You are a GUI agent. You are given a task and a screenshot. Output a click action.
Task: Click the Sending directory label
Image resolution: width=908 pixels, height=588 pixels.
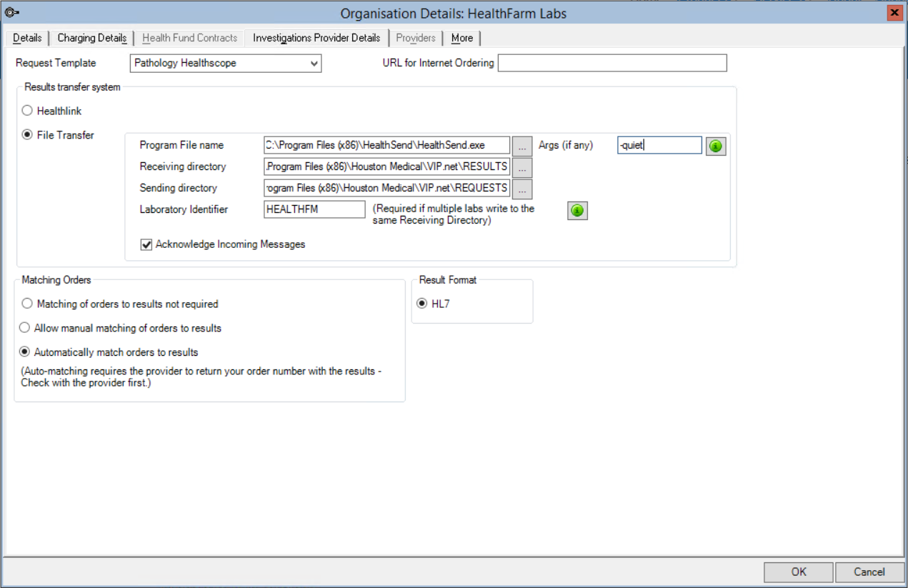click(179, 188)
